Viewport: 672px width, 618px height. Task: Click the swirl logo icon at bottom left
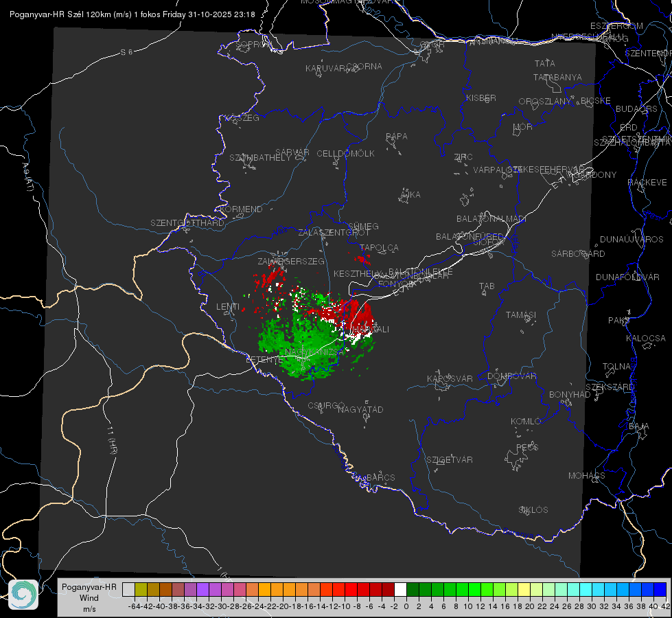pos(23,595)
